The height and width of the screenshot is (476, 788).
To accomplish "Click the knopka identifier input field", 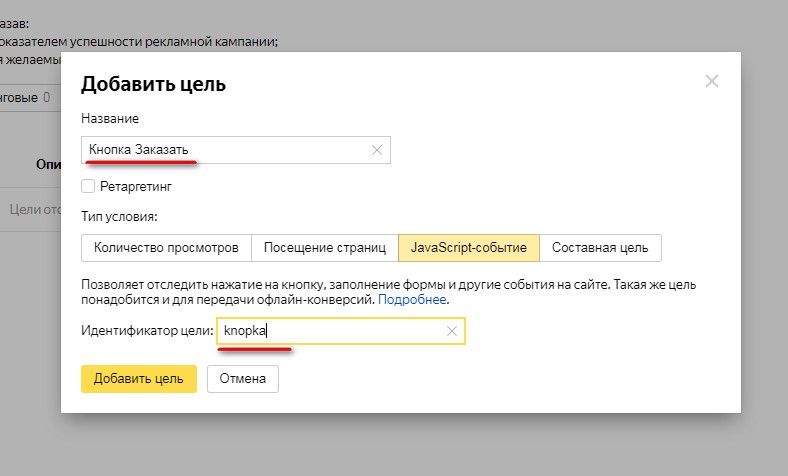I will (x=330, y=331).
